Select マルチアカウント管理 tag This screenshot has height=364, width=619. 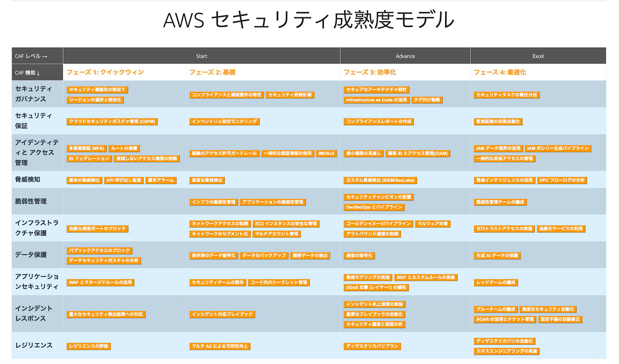(277, 234)
